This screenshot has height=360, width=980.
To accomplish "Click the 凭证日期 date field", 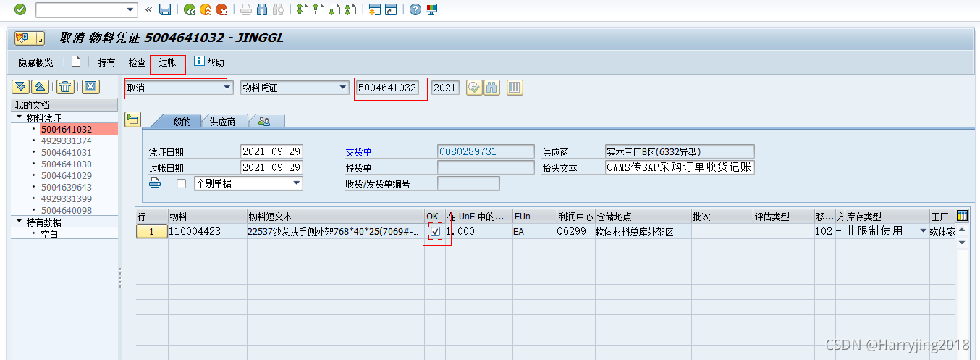I will click(271, 151).
